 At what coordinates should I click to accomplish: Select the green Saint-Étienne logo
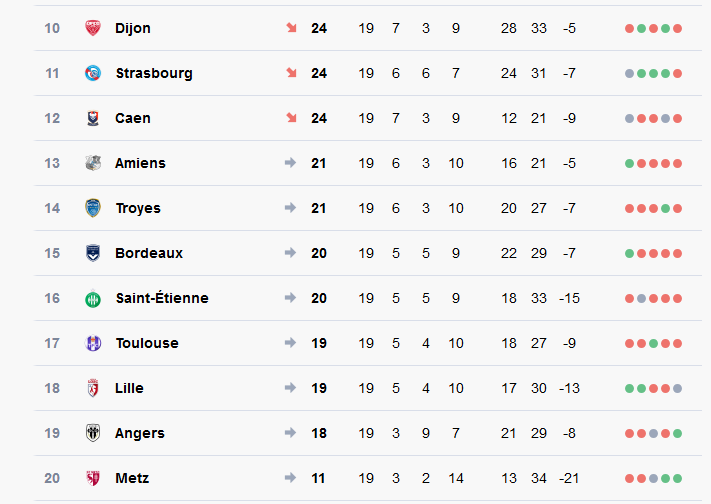click(x=93, y=298)
